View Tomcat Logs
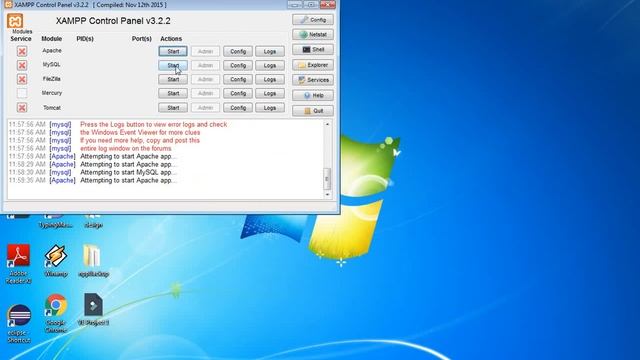640x360 pixels. [270, 108]
